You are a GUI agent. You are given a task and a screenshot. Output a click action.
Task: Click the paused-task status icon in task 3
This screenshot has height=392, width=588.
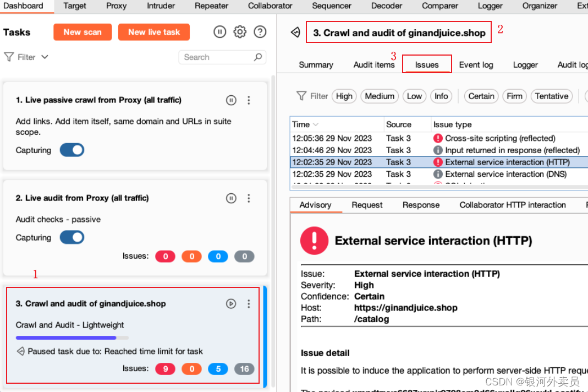coord(20,351)
